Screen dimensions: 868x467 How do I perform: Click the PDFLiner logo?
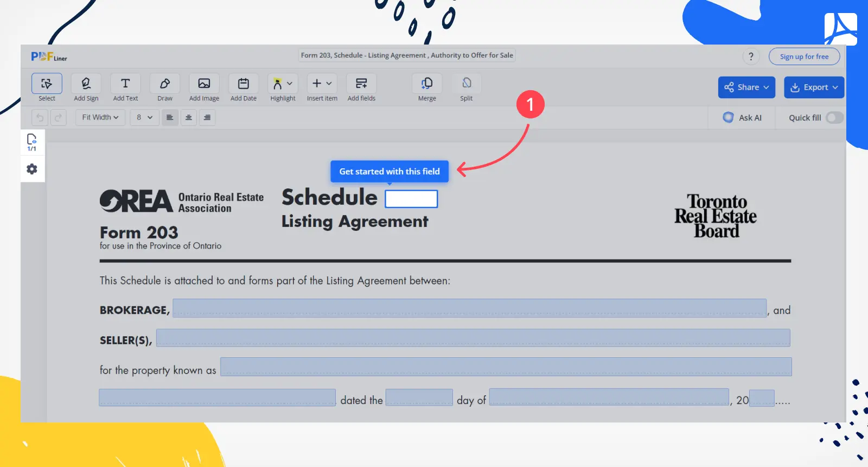(49, 56)
